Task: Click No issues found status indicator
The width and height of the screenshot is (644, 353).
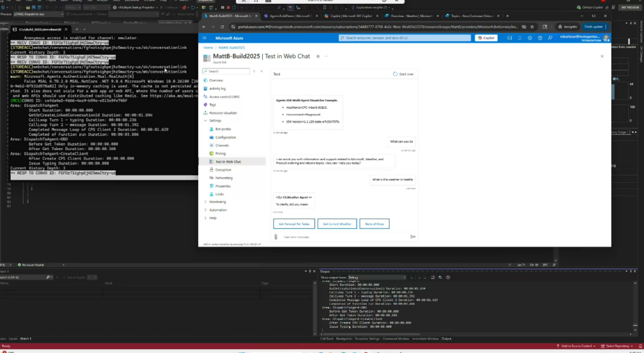Action: coord(30,265)
